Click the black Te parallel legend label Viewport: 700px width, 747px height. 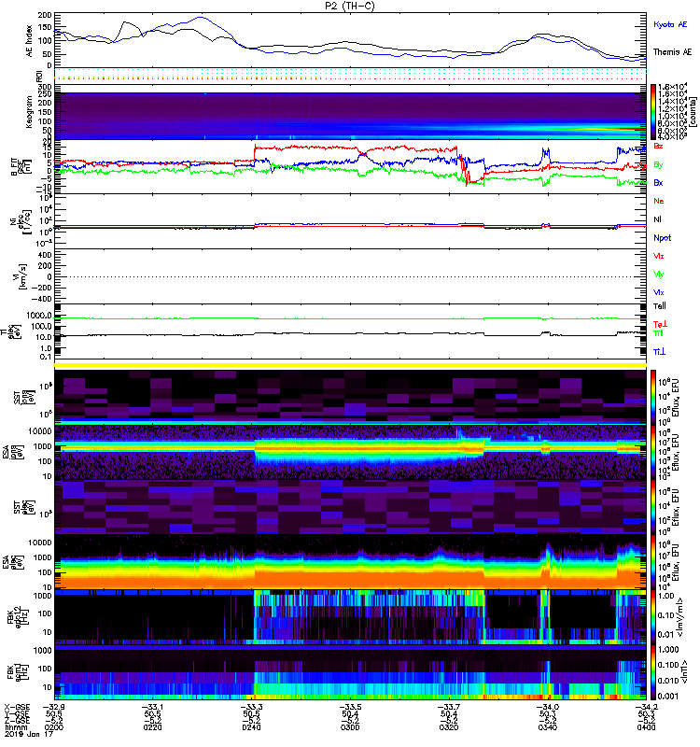click(660, 306)
